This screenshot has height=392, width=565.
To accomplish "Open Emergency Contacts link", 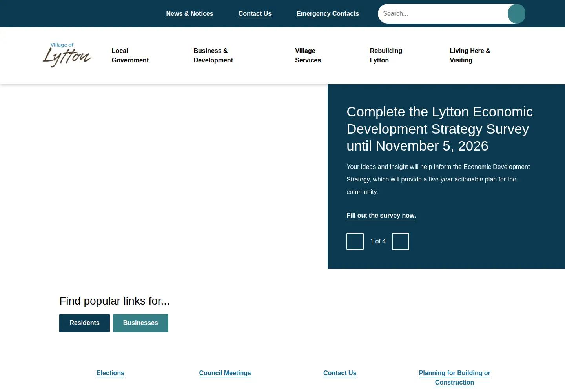I will click(328, 14).
